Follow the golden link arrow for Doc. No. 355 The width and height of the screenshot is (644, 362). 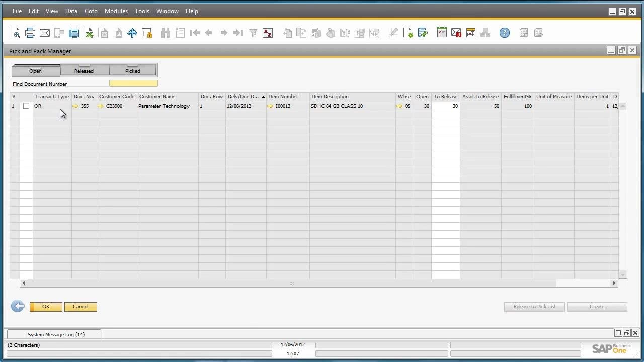tap(75, 106)
